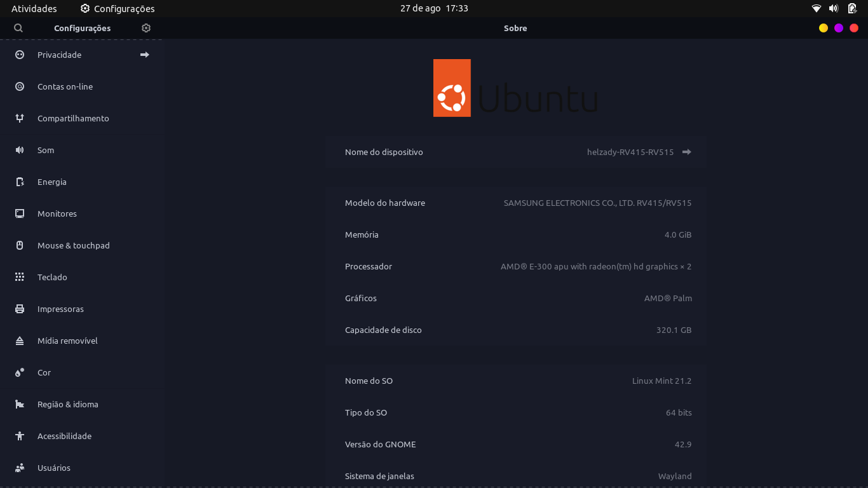The image size is (868, 488).
Task: Open the Configurações app menu in top bar
Action: pyautogui.click(x=118, y=9)
